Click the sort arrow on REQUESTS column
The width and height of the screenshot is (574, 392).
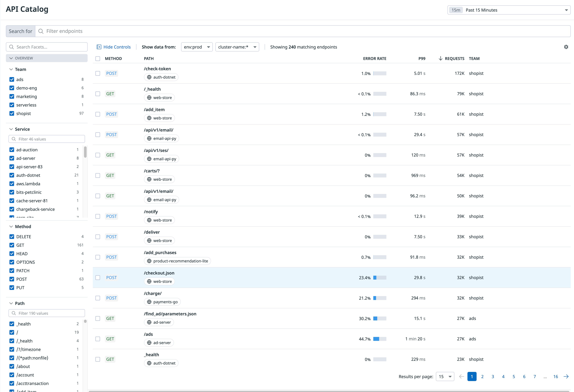(441, 58)
